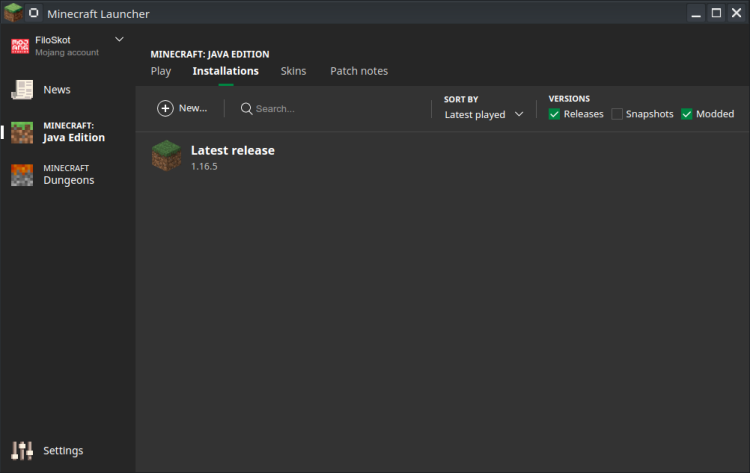
Task: Click the Mojang account label
Action: click(x=67, y=53)
